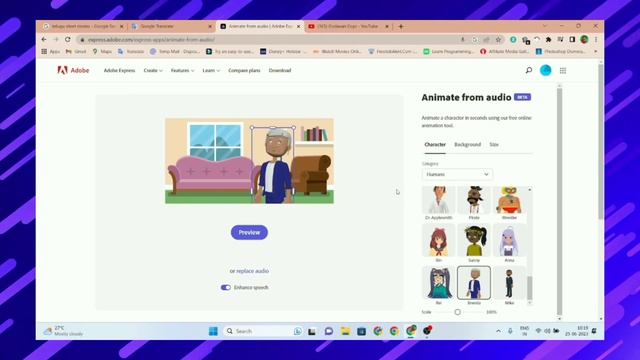Click the character list scroll-down arrow
The width and height of the screenshot is (640, 360).
pyautogui.click(x=530, y=303)
